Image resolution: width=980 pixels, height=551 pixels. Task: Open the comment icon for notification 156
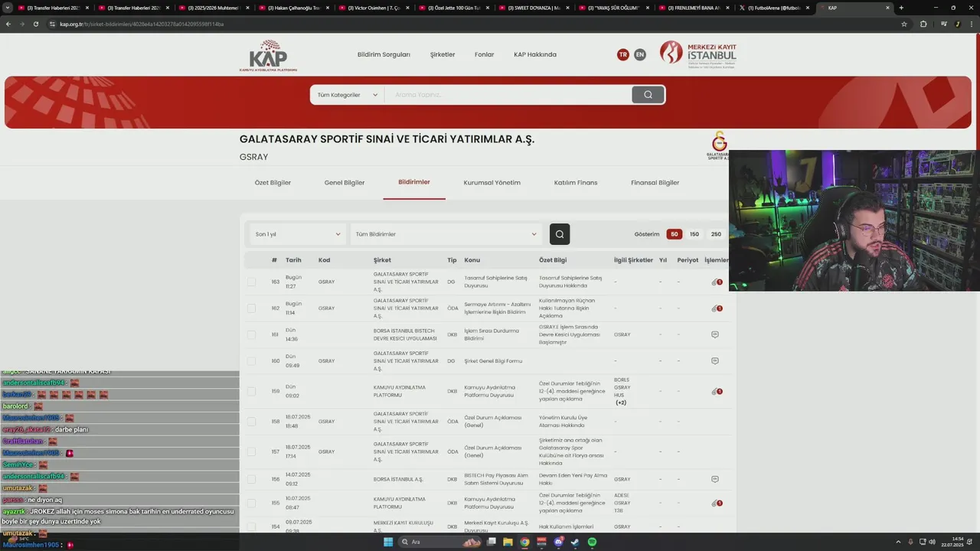click(x=715, y=479)
